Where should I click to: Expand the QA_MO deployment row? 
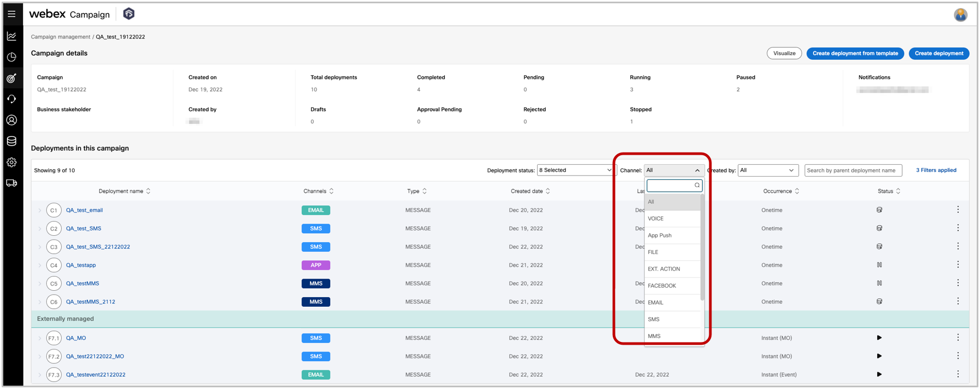(x=39, y=338)
